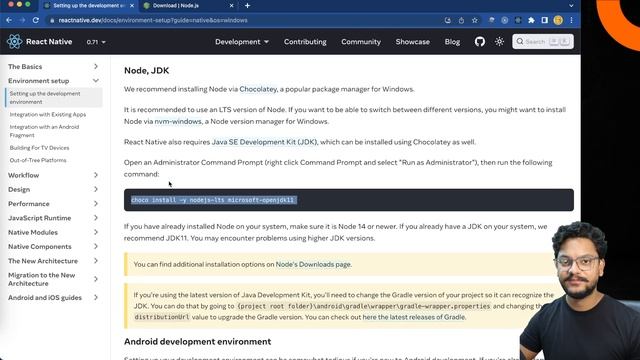Expand The New Architecture section
Image resolution: width=640 pixels, height=360 pixels.
point(53,261)
